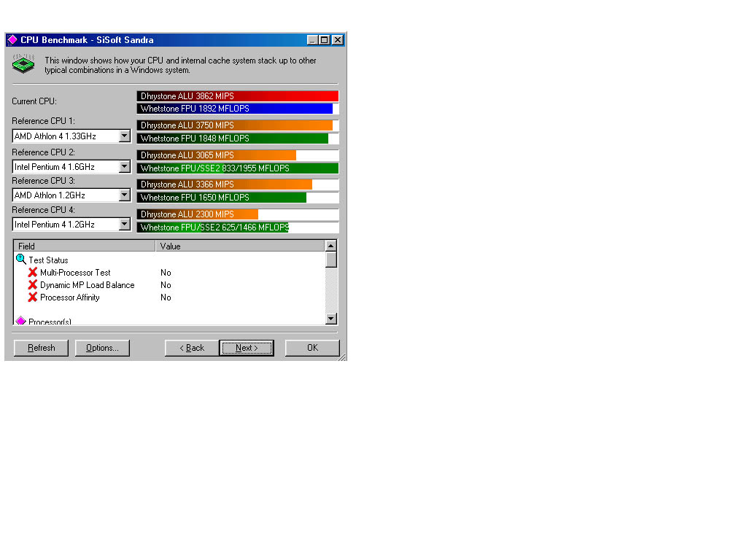The height and width of the screenshot is (560, 747).
Task: Click the red X icon beside Multi-Processor Test
Action: 32,273
